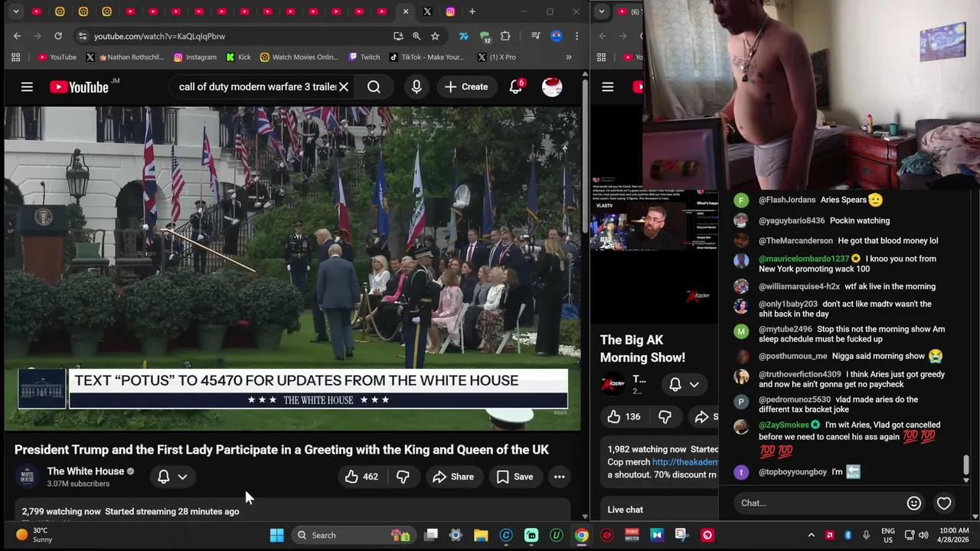Open the browser Extensions puzzle icon
Image resolution: width=980 pixels, height=551 pixels.
(505, 36)
